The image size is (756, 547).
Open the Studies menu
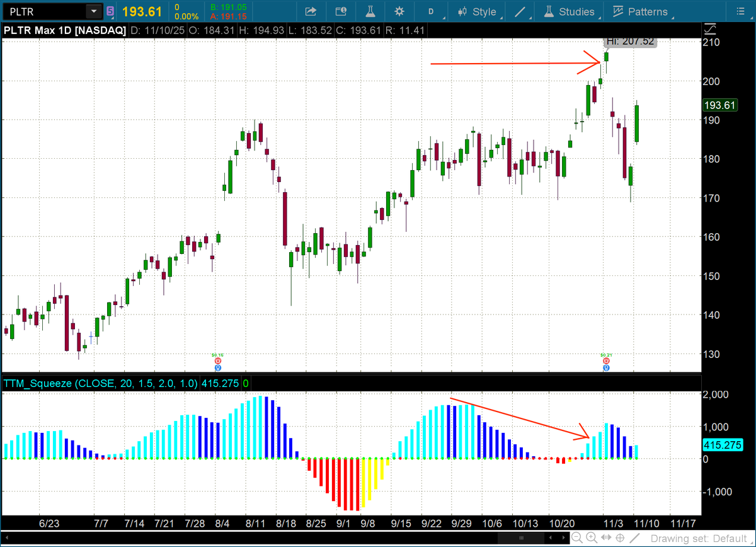click(575, 11)
